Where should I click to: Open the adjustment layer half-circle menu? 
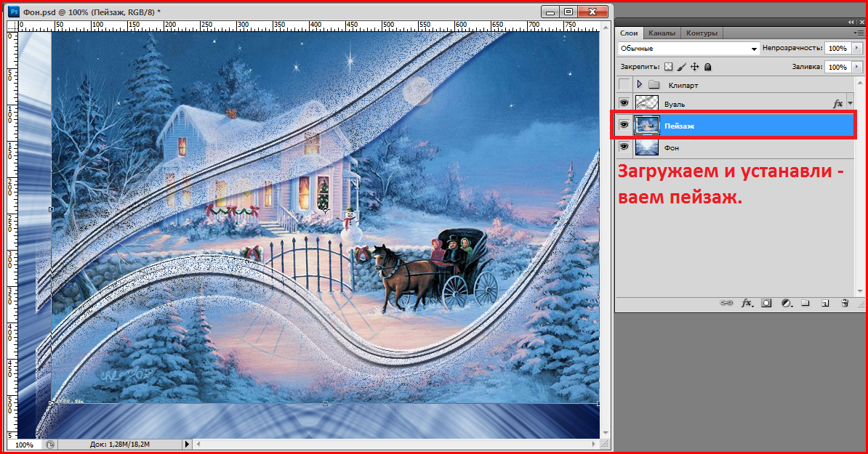[x=786, y=303]
